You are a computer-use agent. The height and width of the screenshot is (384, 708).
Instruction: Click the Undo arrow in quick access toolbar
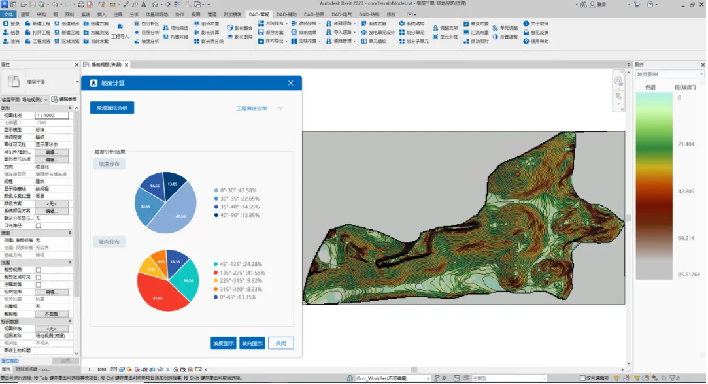55,5
